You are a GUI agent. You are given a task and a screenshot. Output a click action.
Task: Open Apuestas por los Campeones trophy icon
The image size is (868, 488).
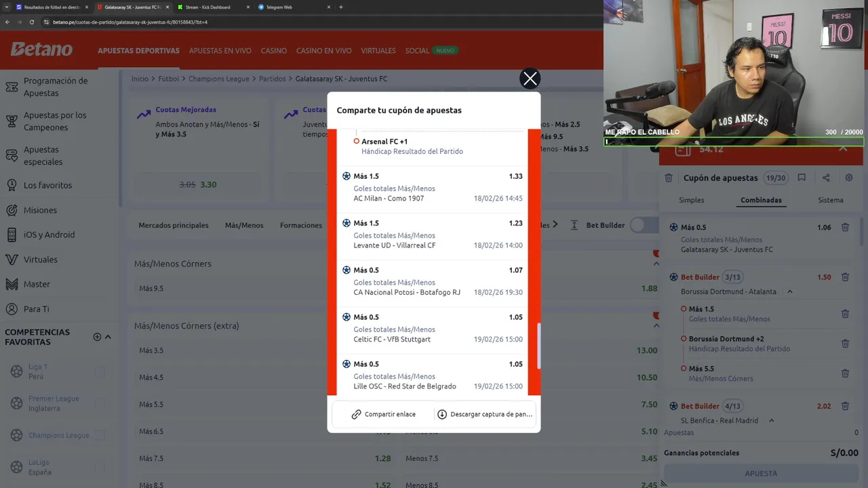(x=12, y=121)
